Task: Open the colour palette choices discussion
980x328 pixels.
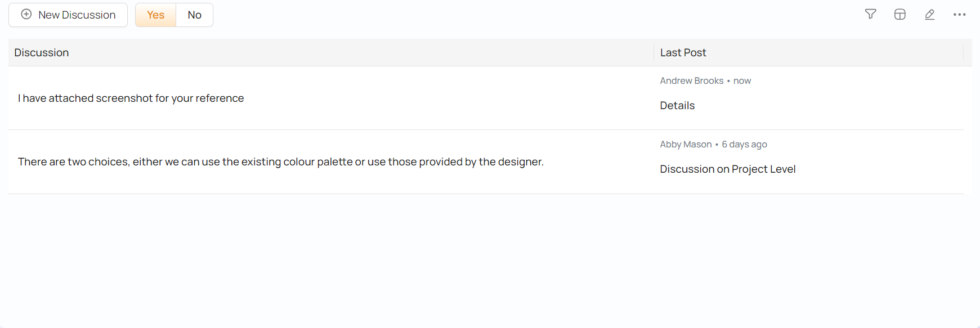Action: pyautogui.click(x=280, y=162)
